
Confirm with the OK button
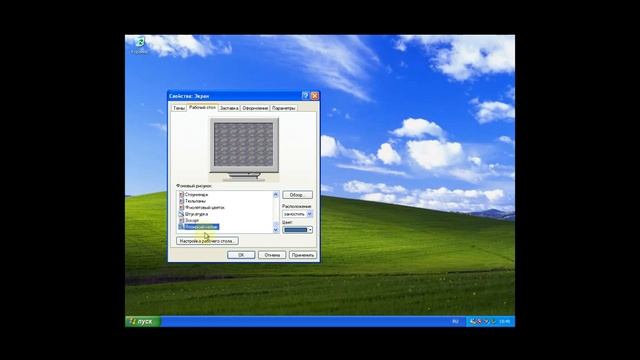(x=241, y=255)
